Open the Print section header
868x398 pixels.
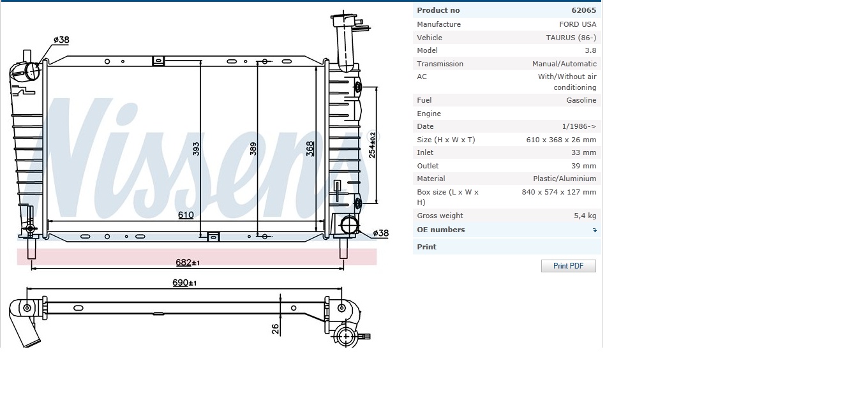pos(507,247)
